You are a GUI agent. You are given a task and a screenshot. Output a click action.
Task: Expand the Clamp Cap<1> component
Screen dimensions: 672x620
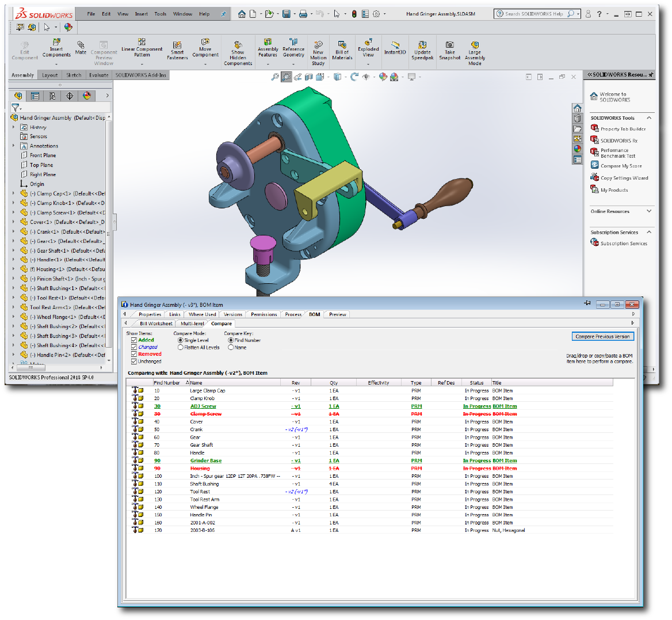pyautogui.click(x=13, y=193)
